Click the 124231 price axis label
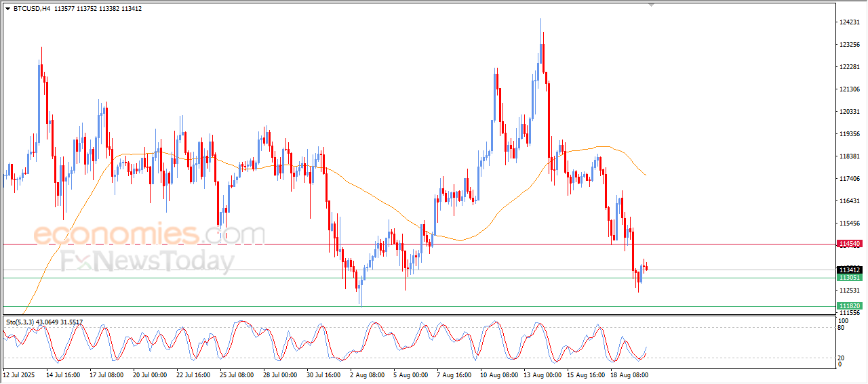 tap(850, 22)
